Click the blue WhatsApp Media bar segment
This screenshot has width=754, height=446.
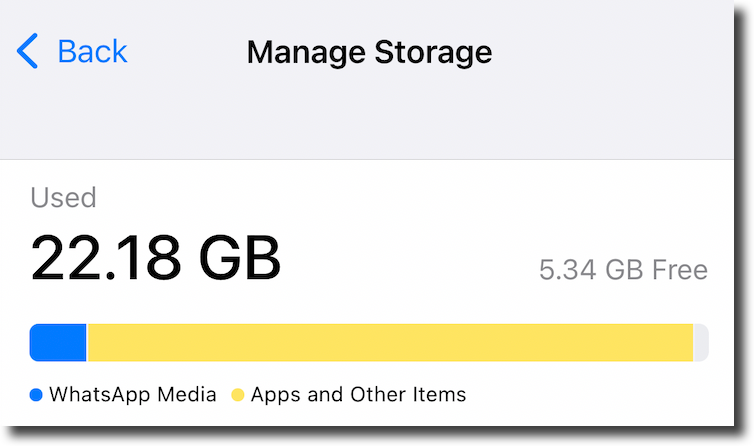point(58,342)
